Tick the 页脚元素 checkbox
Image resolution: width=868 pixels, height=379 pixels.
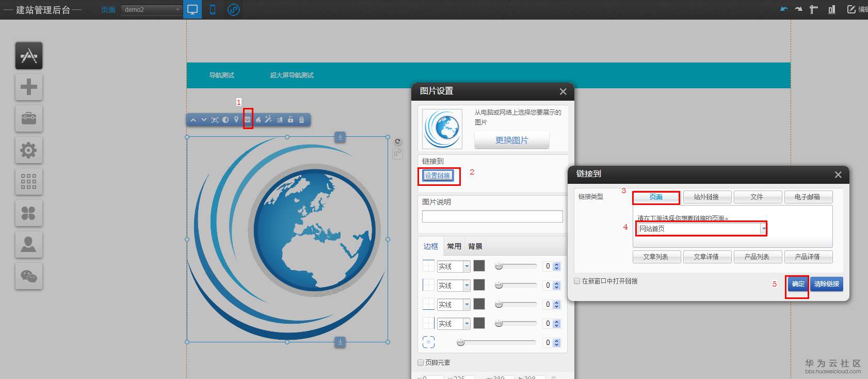[421, 362]
